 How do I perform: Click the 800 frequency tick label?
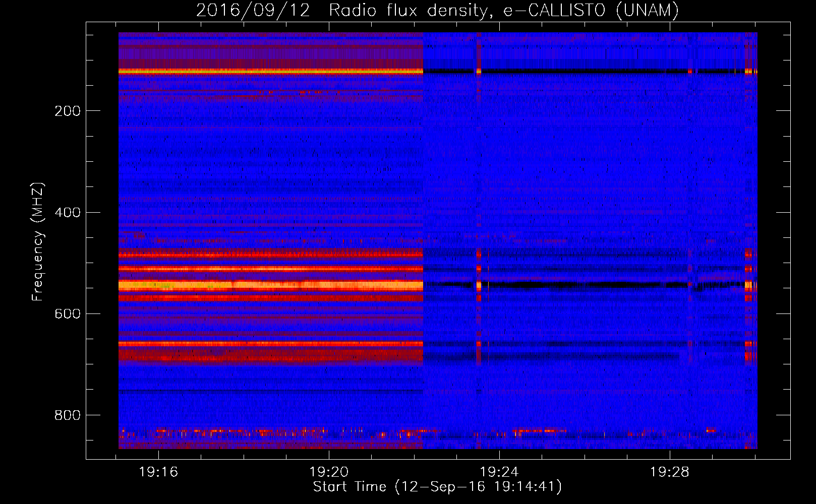point(68,415)
